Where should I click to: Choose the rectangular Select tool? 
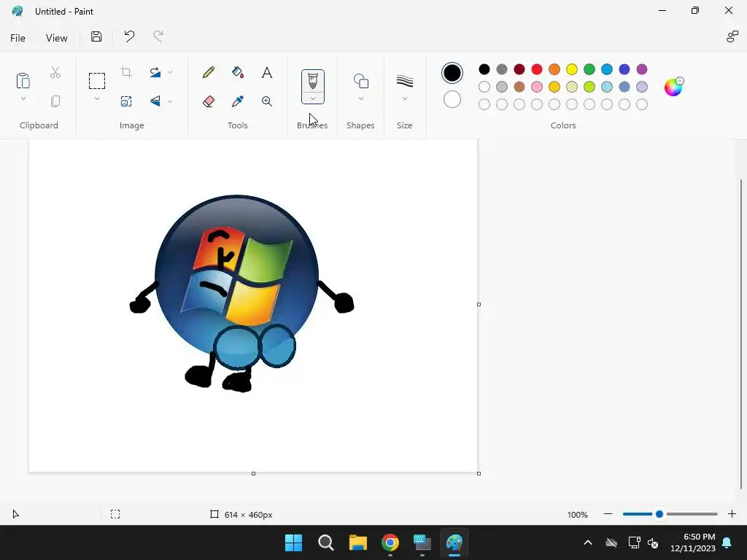pos(97,81)
